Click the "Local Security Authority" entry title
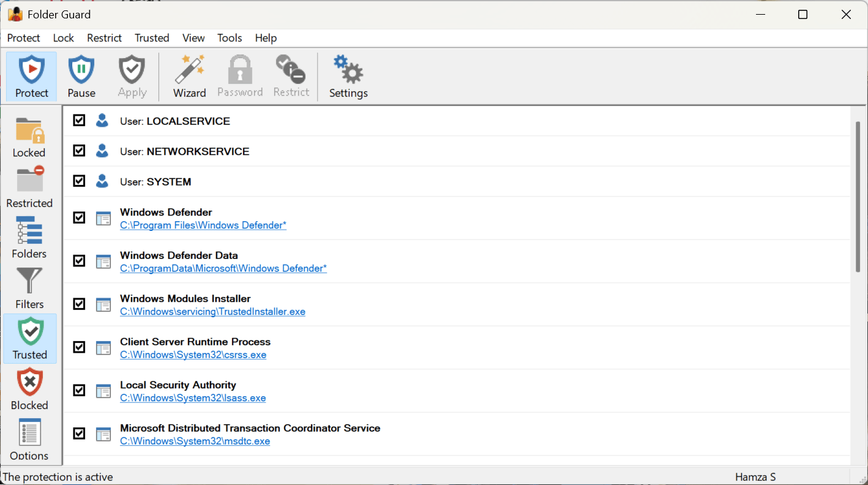Screen dimensions: 868x485 tap(178, 385)
